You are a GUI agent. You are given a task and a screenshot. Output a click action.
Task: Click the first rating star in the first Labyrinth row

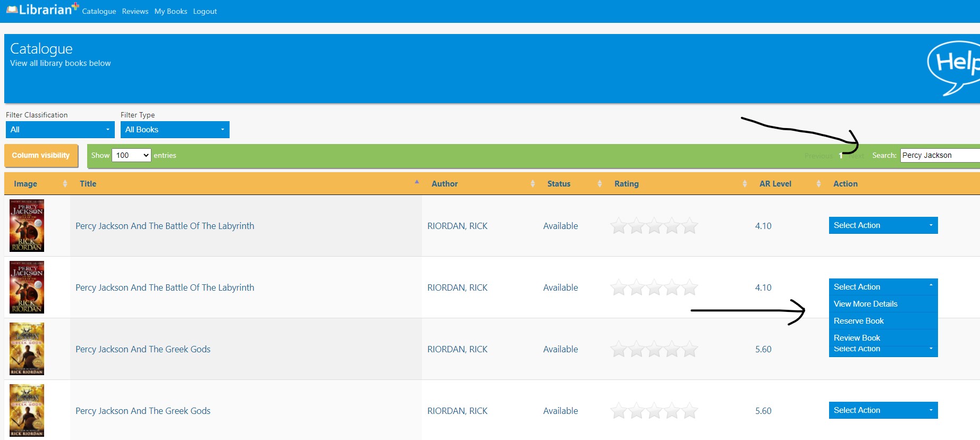coord(619,226)
